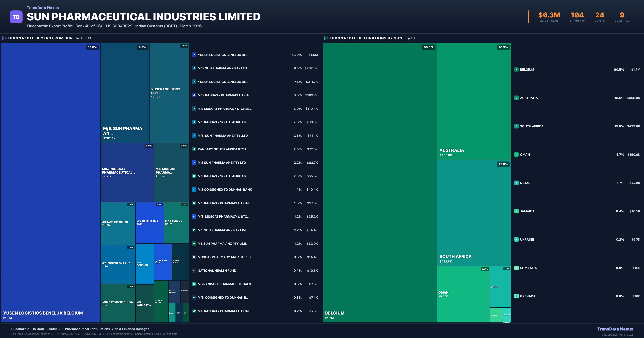Select the South Africa treemap block
Viewport: 644px width, 338px height.
(474, 212)
